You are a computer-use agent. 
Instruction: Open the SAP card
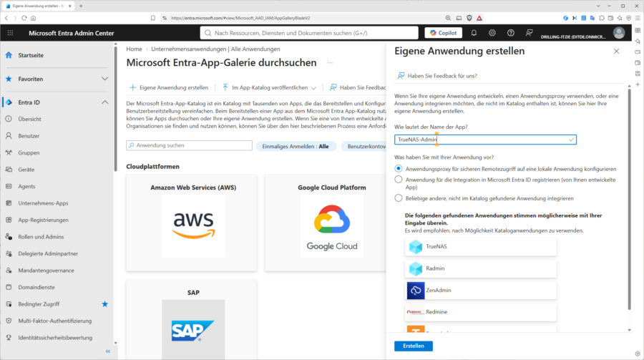click(x=191, y=320)
